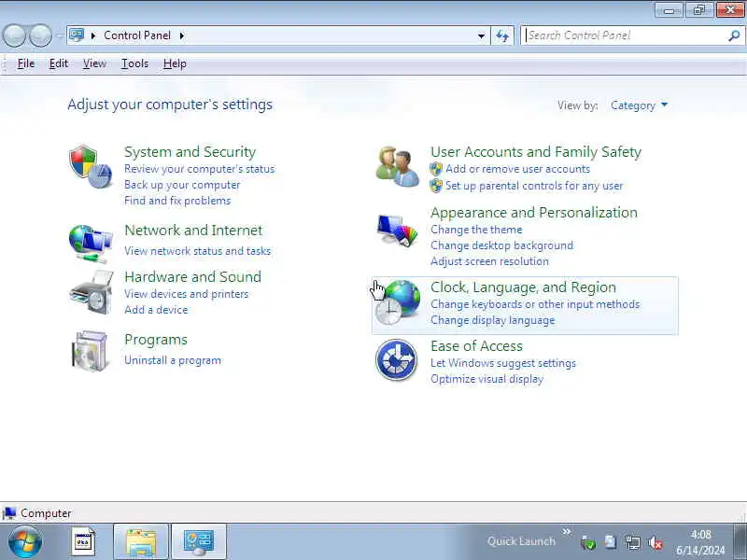Click the shield icon beside Add or remove user accounts
The height and width of the screenshot is (560, 747).
(436, 169)
